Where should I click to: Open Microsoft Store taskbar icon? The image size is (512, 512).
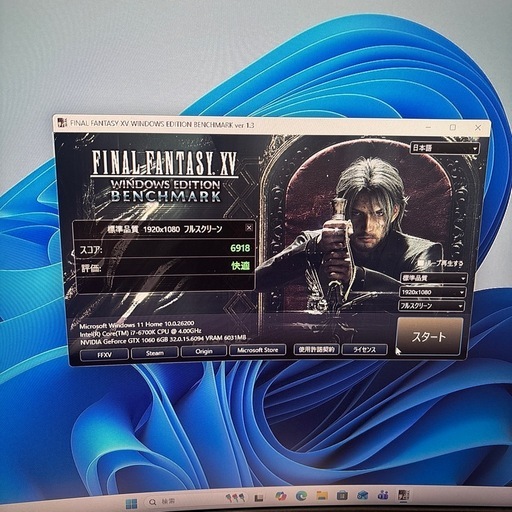(342, 495)
